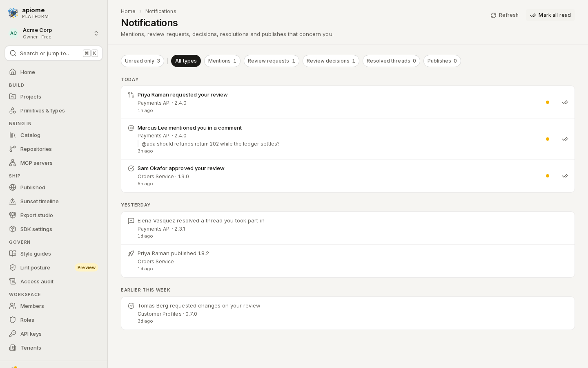Toggle the Review decisions filter chip
Image resolution: width=588 pixels, height=368 pixels.
331,61
